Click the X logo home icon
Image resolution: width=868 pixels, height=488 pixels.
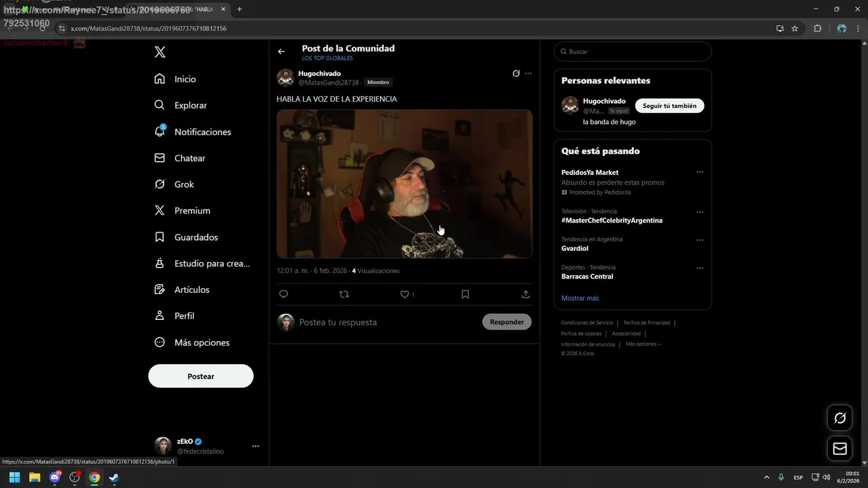[x=159, y=52]
